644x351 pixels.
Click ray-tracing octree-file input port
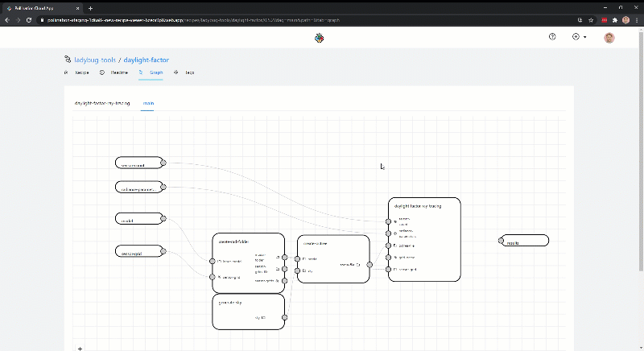388,246
